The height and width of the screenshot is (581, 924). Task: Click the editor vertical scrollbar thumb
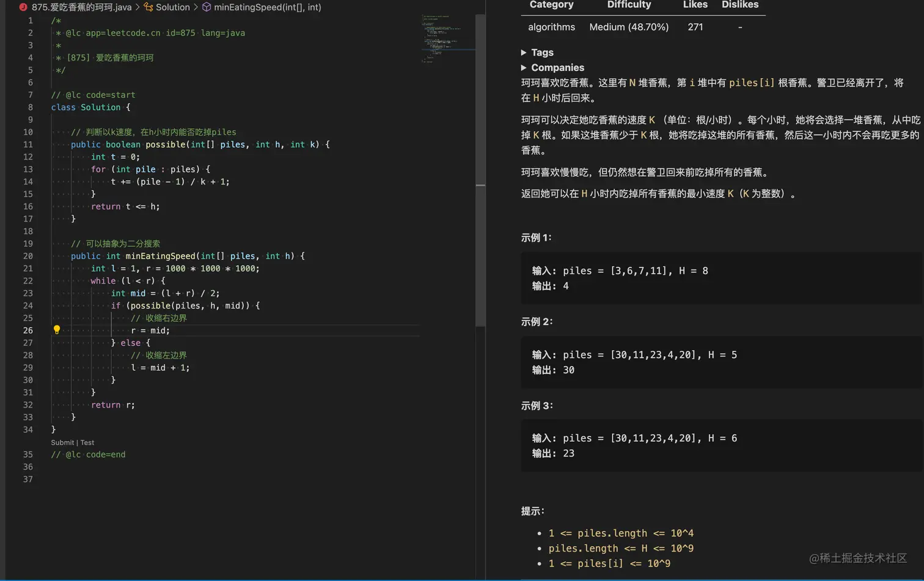click(480, 171)
